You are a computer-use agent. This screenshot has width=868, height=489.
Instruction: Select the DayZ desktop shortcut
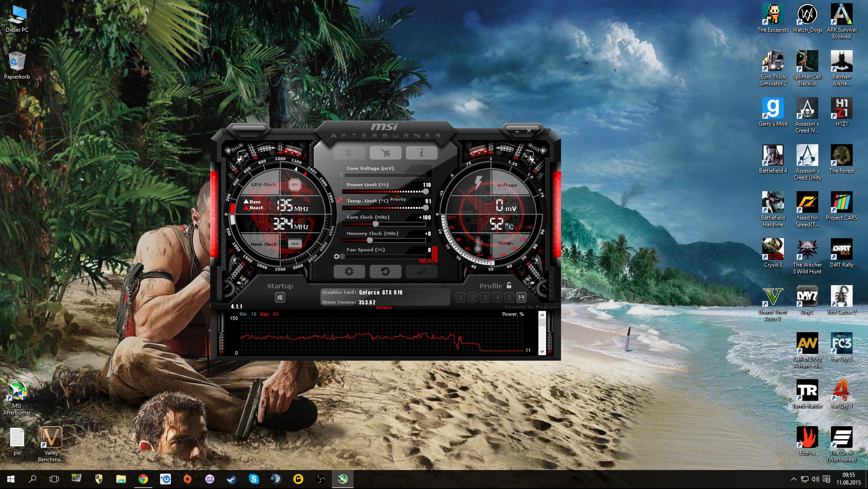pyautogui.click(x=807, y=300)
